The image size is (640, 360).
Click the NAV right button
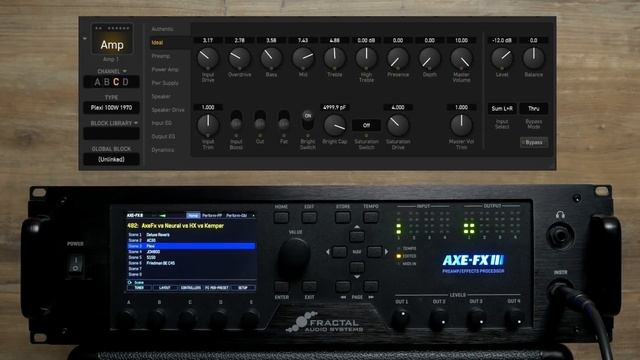coord(374,252)
